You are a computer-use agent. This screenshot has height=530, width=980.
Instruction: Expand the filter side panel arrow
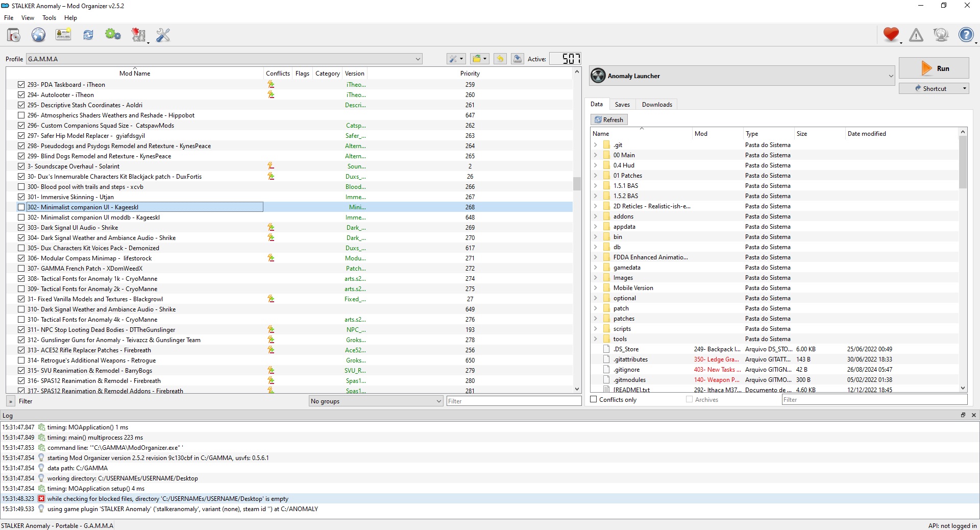click(x=10, y=401)
